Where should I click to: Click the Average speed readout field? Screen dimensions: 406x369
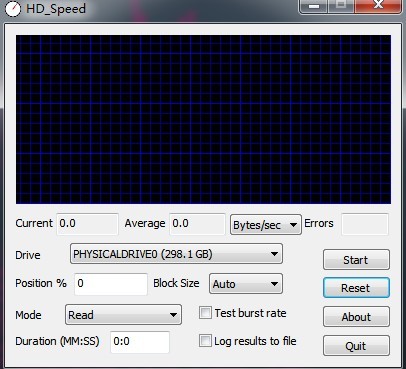[x=197, y=224]
